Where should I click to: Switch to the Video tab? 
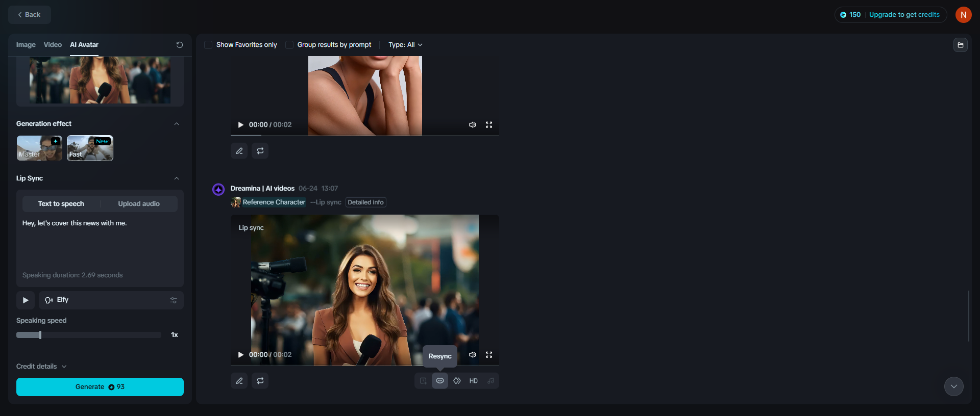coord(53,45)
